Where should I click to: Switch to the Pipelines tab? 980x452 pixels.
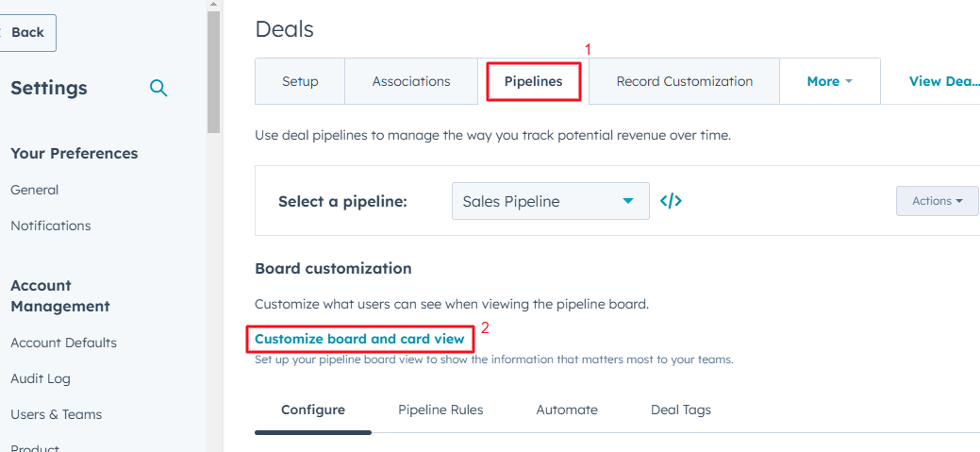click(x=533, y=81)
